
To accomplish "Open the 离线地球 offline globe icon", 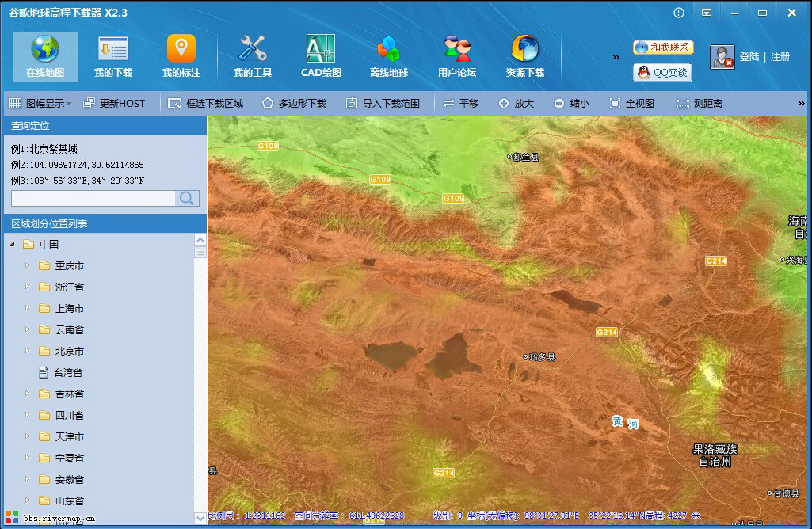I will click(x=388, y=49).
